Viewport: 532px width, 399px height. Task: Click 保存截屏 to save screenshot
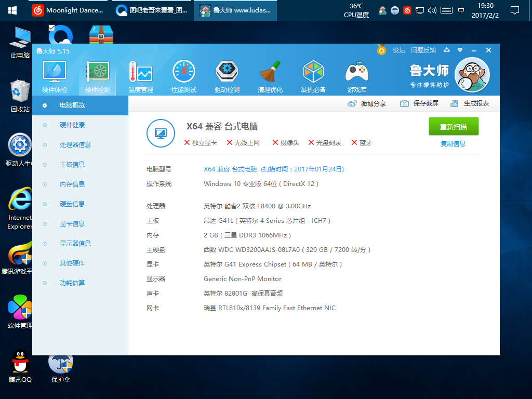pyautogui.click(x=419, y=103)
